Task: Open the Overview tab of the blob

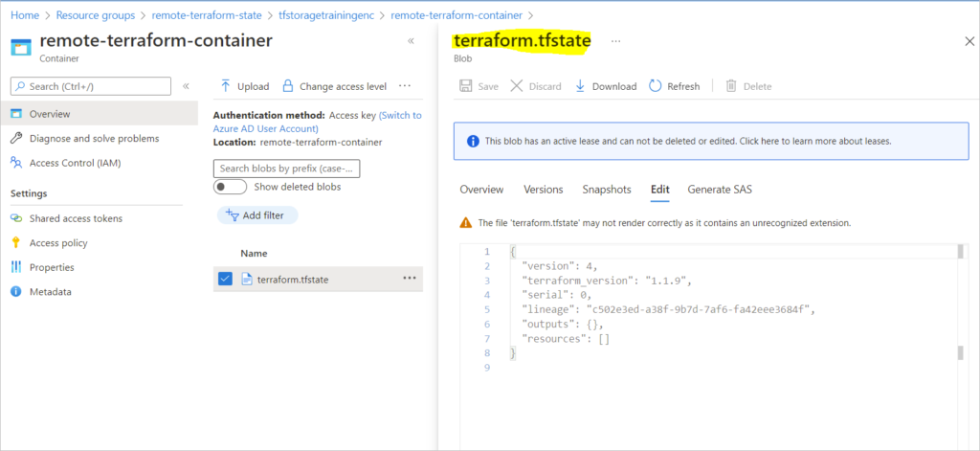Action: 482,189
